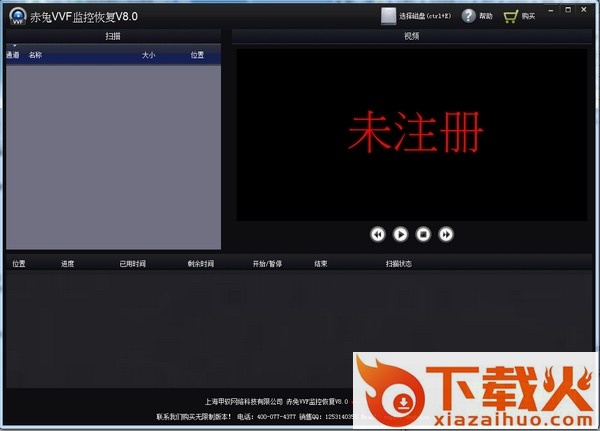Click 开始/暂停 start/pause column header
The image size is (600, 431).
pyautogui.click(x=267, y=264)
